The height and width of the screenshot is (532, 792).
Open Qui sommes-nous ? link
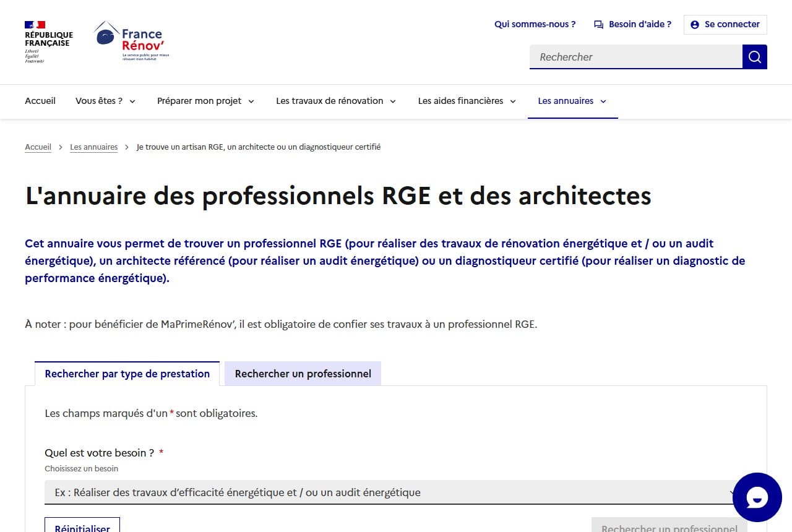(535, 24)
